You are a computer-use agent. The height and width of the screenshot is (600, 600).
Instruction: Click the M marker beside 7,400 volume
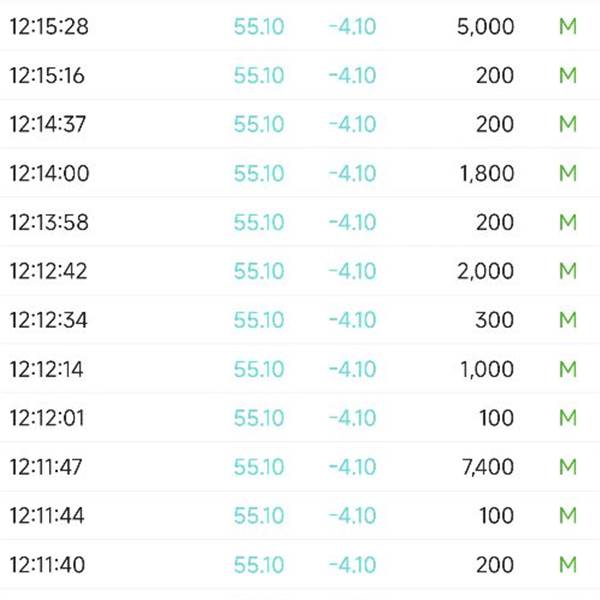point(568,467)
